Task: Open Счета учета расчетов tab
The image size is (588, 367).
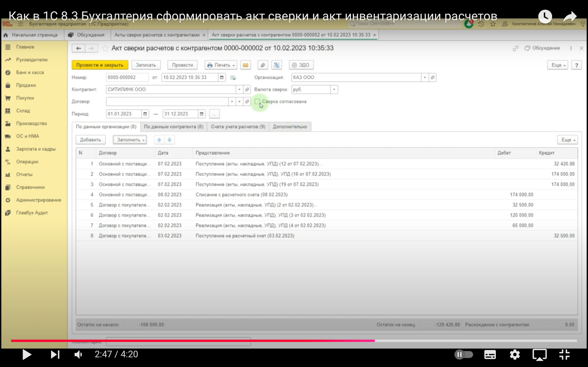Action: [x=238, y=127]
